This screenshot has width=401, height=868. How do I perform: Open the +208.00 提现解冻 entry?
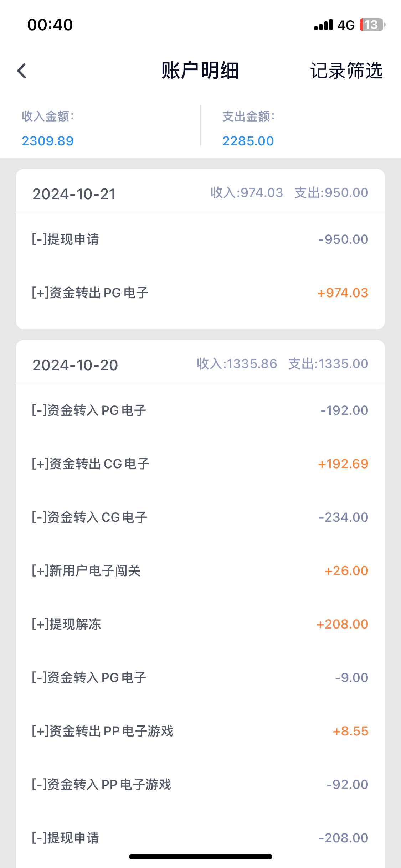click(x=200, y=624)
